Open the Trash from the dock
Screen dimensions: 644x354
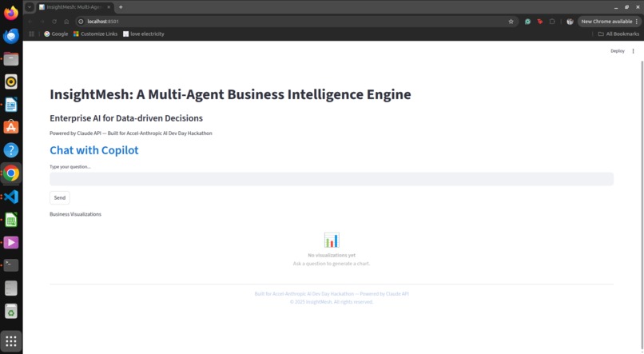click(11, 312)
